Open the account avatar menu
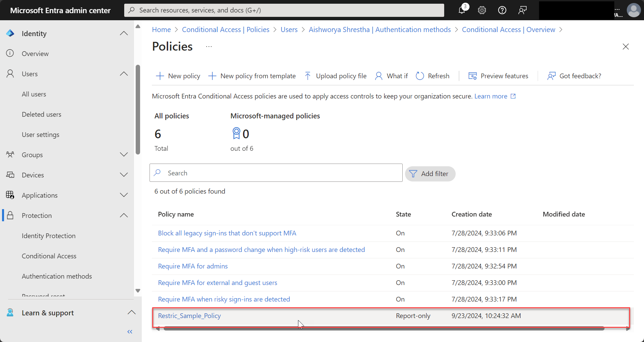Viewport: 644px width, 342px height. click(634, 10)
